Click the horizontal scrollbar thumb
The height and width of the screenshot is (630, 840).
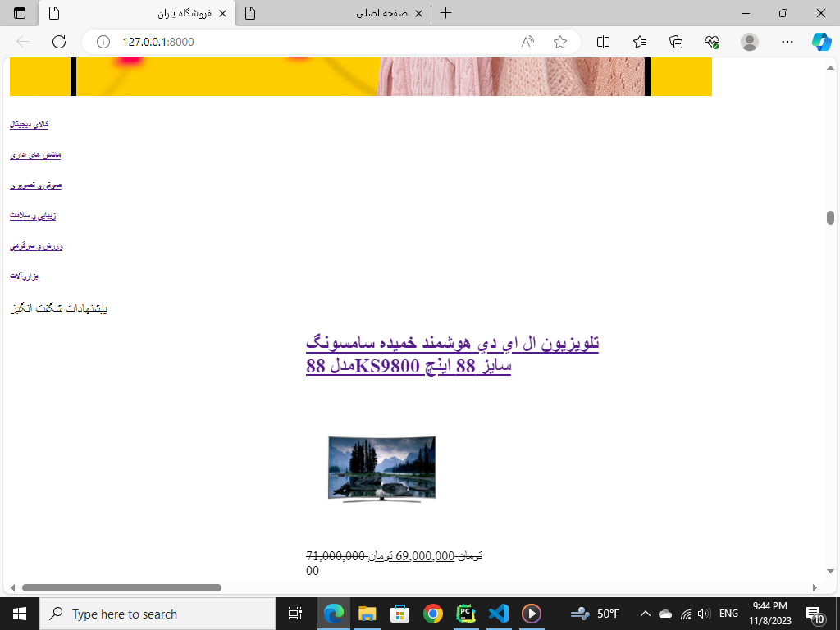pos(121,587)
